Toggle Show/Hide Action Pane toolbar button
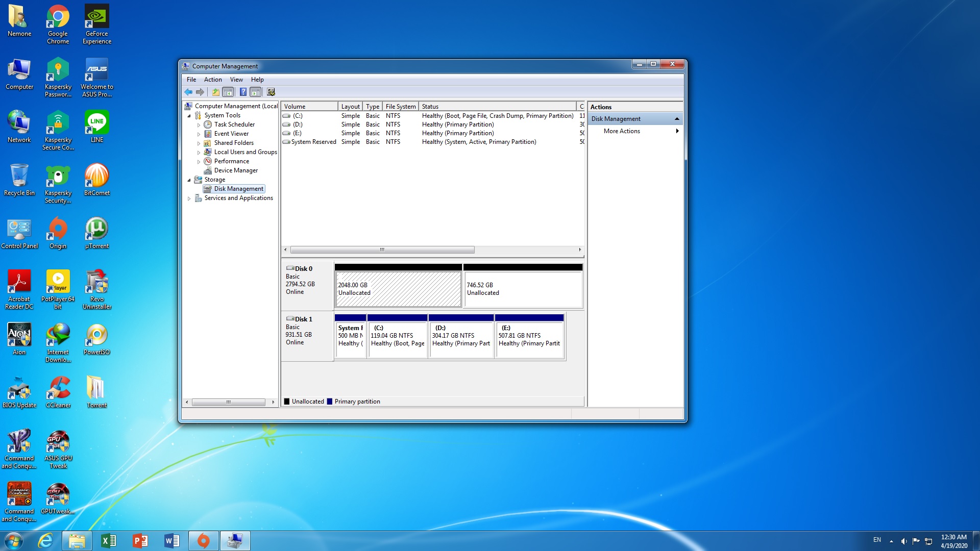The image size is (980, 551). click(x=256, y=92)
